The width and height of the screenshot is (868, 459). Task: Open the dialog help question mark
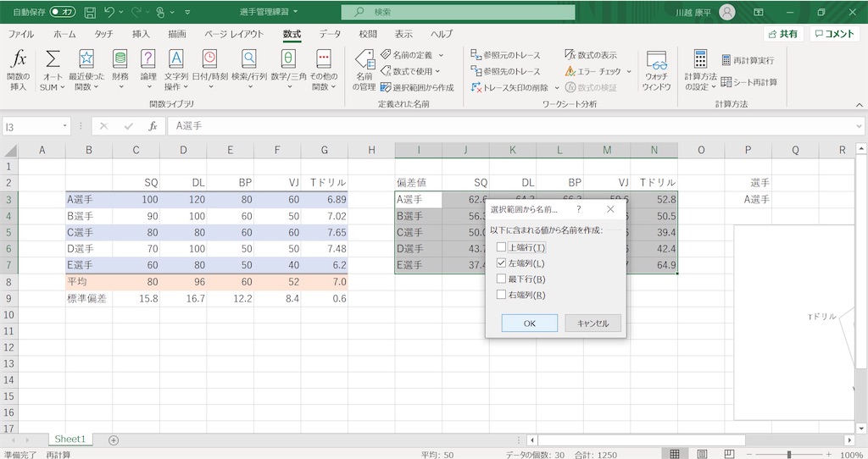tap(578, 209)
